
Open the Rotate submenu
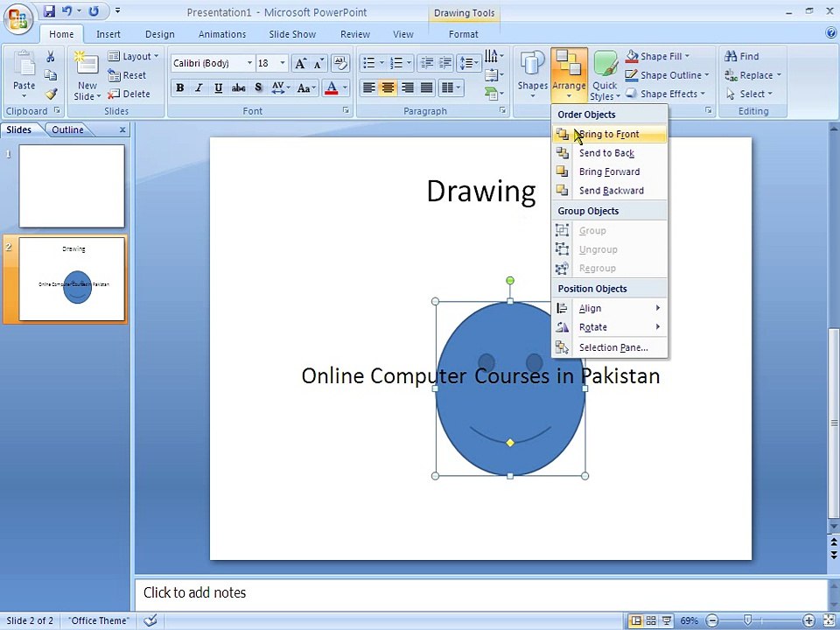pos(610,327)
